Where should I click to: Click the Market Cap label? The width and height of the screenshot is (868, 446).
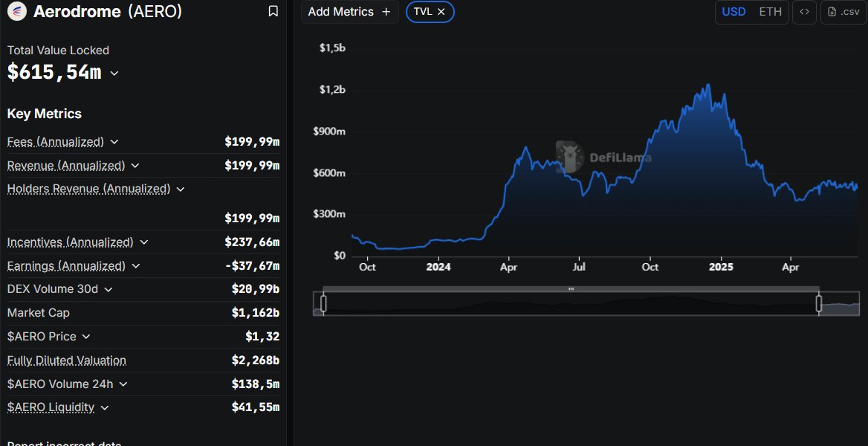pos(38,312)
